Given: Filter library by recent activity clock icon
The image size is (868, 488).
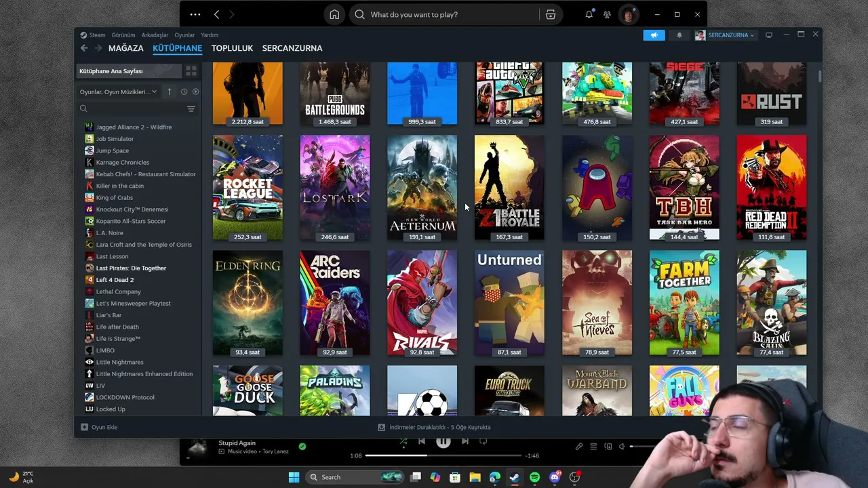Looking at the screenshot, I should (184, 91).
